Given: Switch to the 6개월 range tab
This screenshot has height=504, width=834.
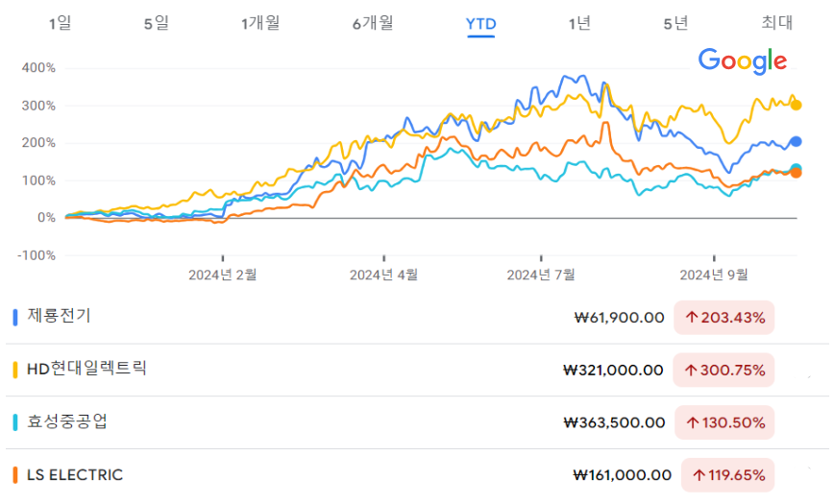Looking at the screenshot, I should [373, 23].
